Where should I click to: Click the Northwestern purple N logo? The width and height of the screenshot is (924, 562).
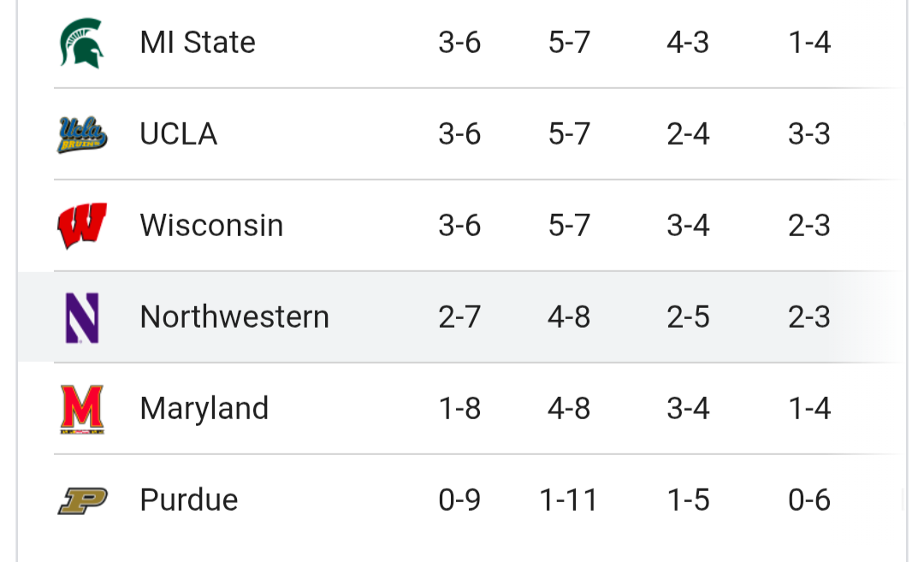[x=82, y=317]
